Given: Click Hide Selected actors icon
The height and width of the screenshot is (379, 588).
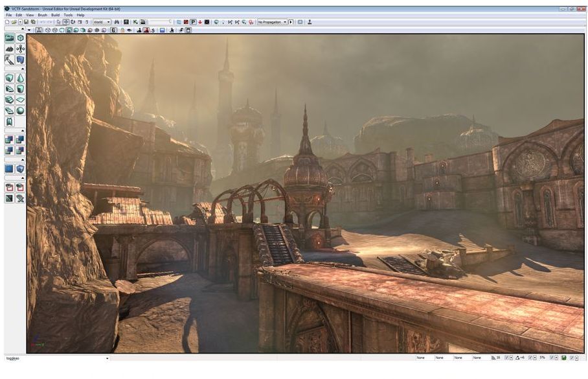Looking at the screenshot, I should point(20,187).
